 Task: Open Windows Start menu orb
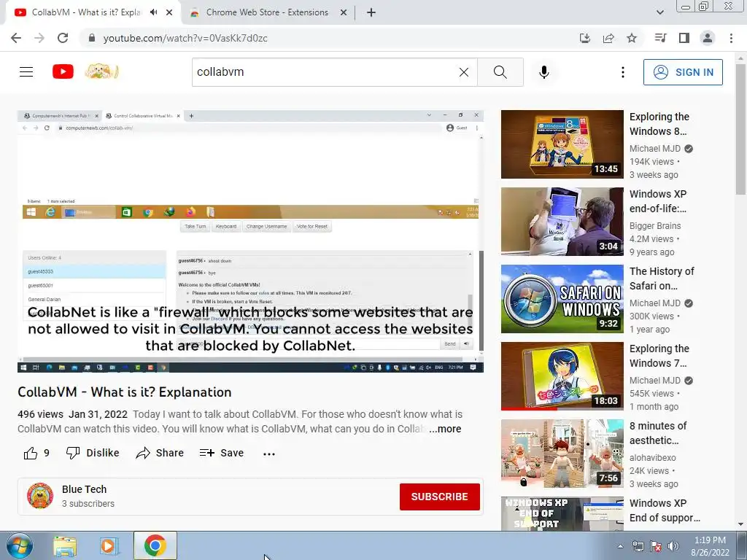pos(20,545)
